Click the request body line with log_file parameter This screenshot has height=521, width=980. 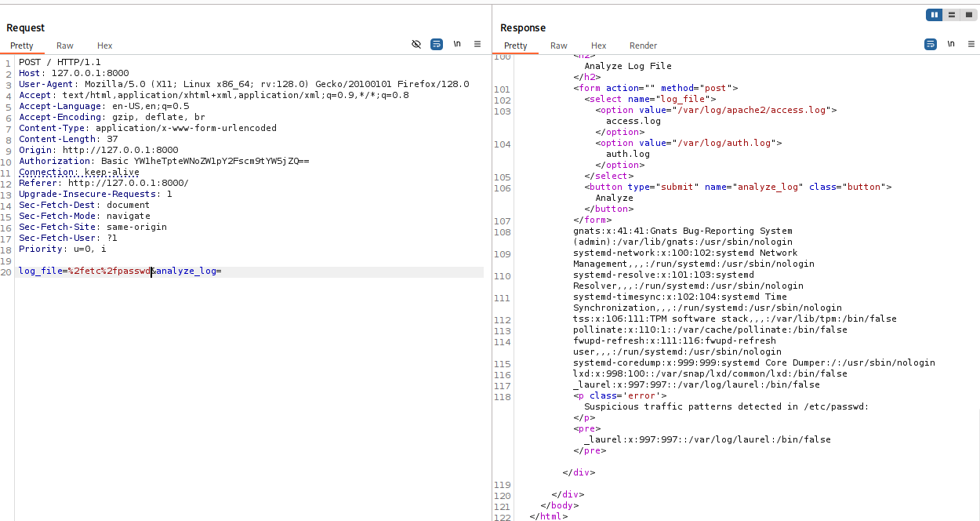121,271
